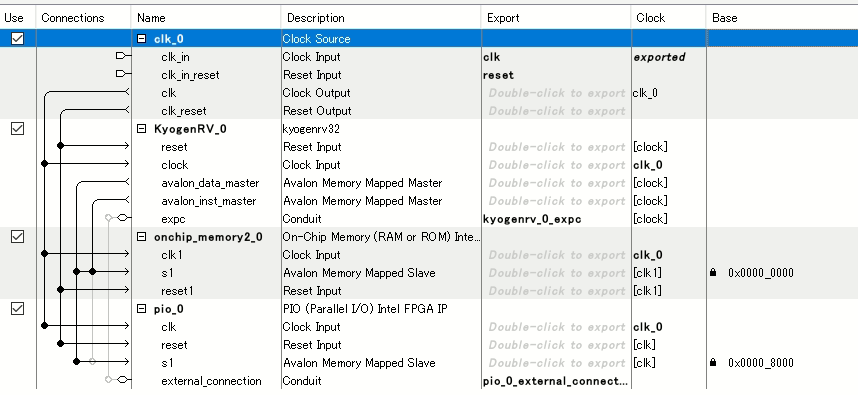
Task: Toggle connection dot on KyogenRV_0 reset line
Action: coord(60,146)
